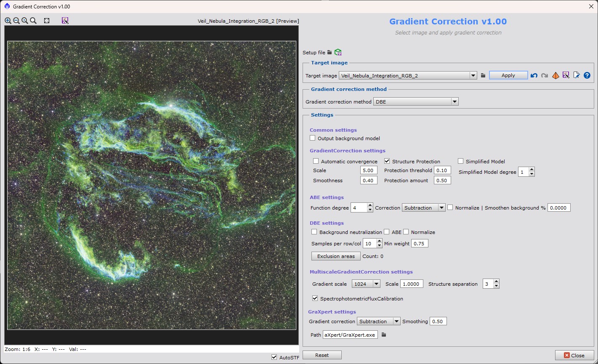Viewport: 598px width, 364px height.
Task: Open the Gradient scale 1024 dropdown
Action: tap(366, 284)
